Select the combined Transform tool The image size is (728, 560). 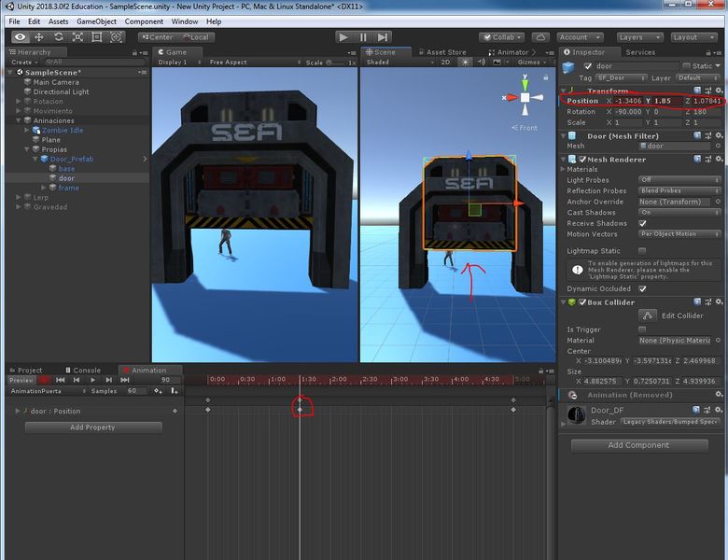point(116,37)
